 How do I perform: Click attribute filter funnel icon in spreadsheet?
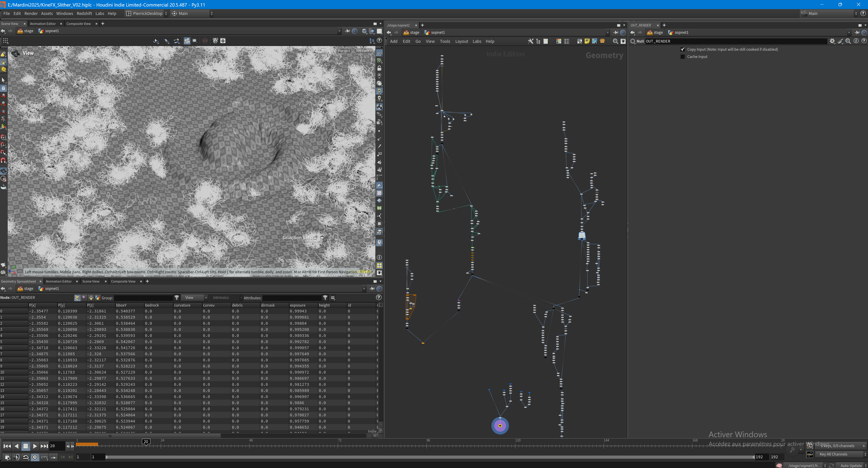click(x=325, y=298)
